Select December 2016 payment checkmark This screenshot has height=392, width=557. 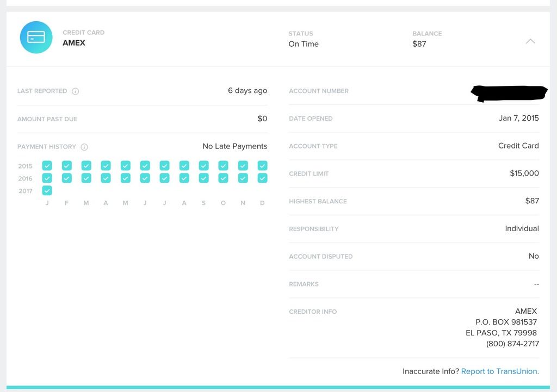point(262,178)
